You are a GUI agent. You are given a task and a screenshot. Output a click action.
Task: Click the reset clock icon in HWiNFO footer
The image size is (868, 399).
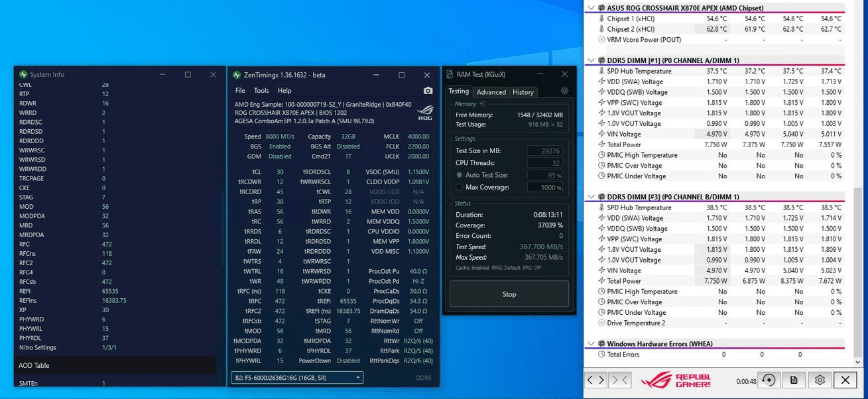[x=769, y=380]
